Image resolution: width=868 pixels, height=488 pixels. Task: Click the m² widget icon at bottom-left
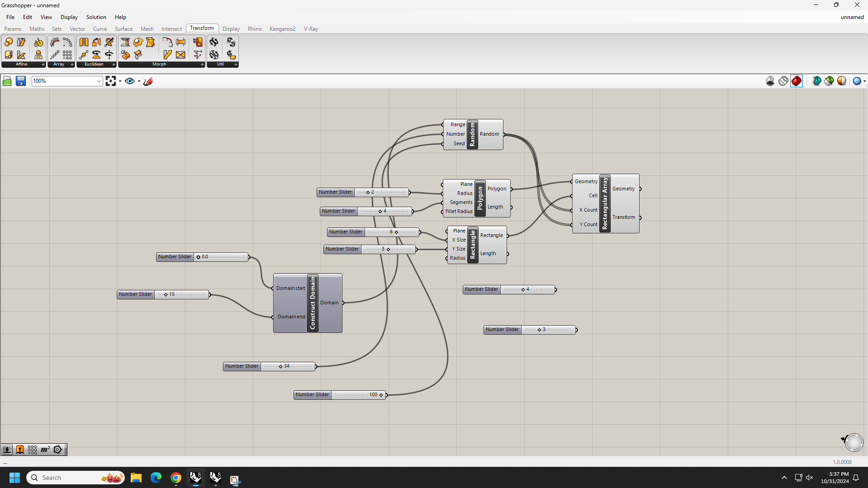point(45,449)
